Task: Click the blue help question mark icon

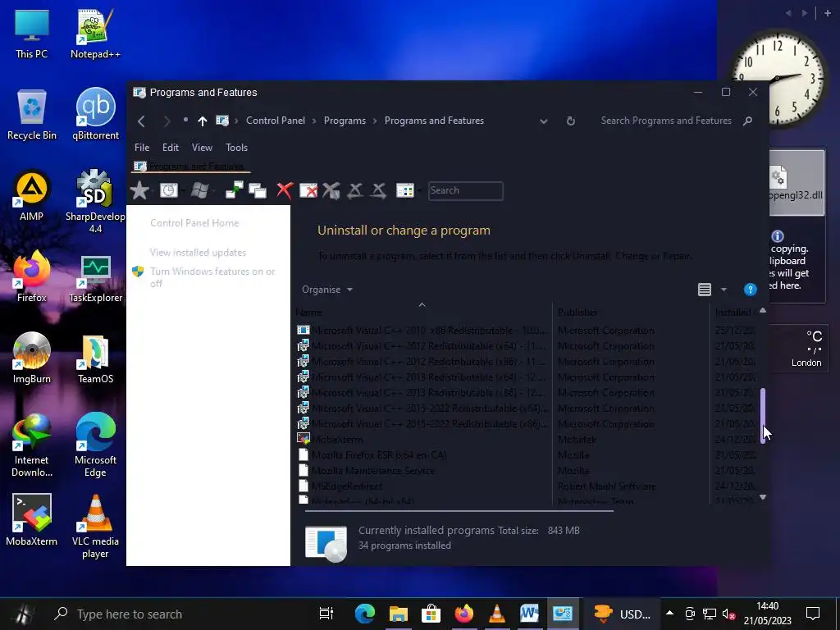Action: [750, 290]
